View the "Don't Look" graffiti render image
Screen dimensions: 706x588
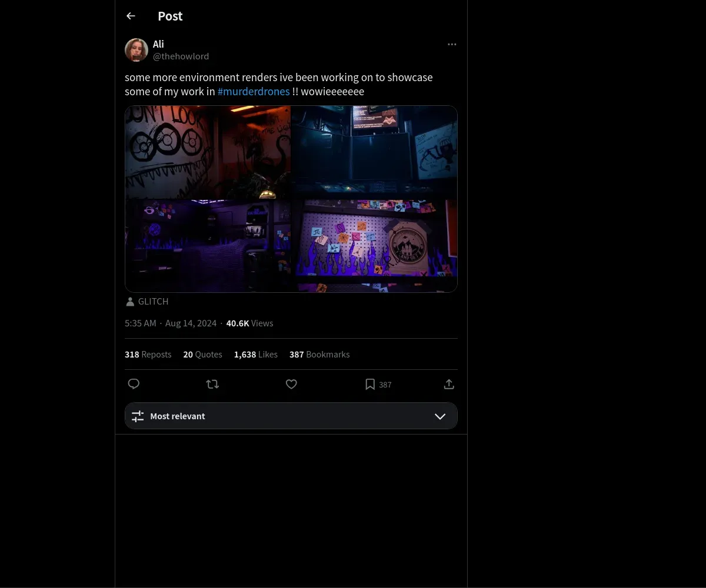pos(208,152)
